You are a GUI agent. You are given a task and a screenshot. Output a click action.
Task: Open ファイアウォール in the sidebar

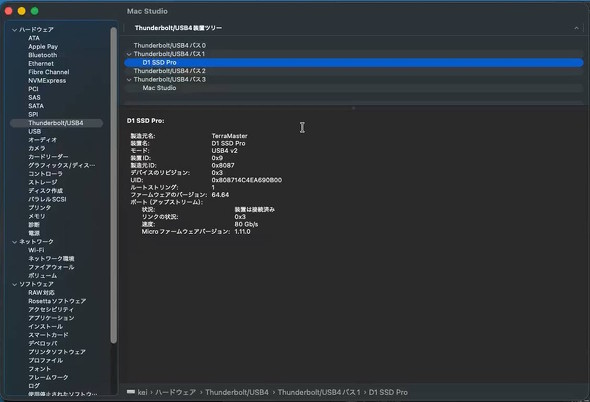[x=51, y=267]
